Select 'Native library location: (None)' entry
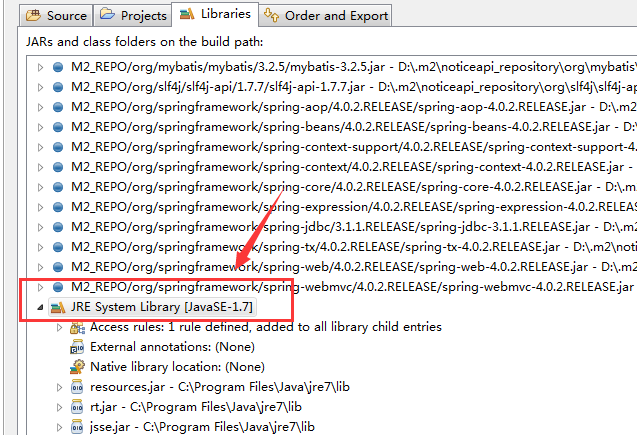 point(177,367)
